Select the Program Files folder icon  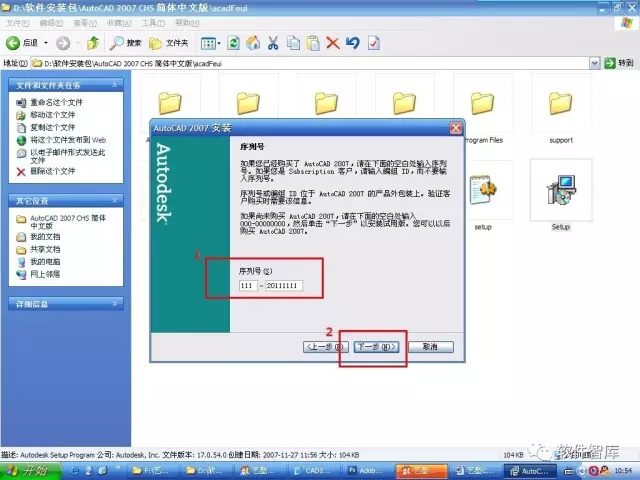(x=482, y=104)
